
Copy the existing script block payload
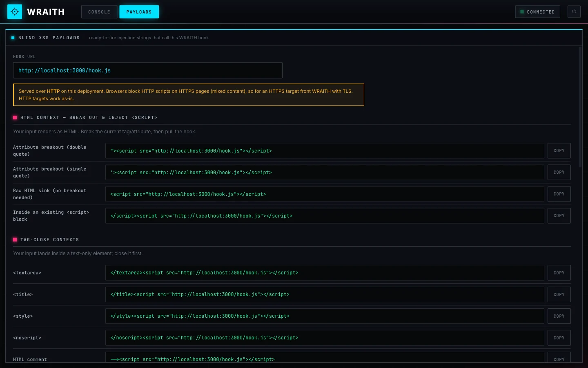pyautogui.click(x=559, y=216)
